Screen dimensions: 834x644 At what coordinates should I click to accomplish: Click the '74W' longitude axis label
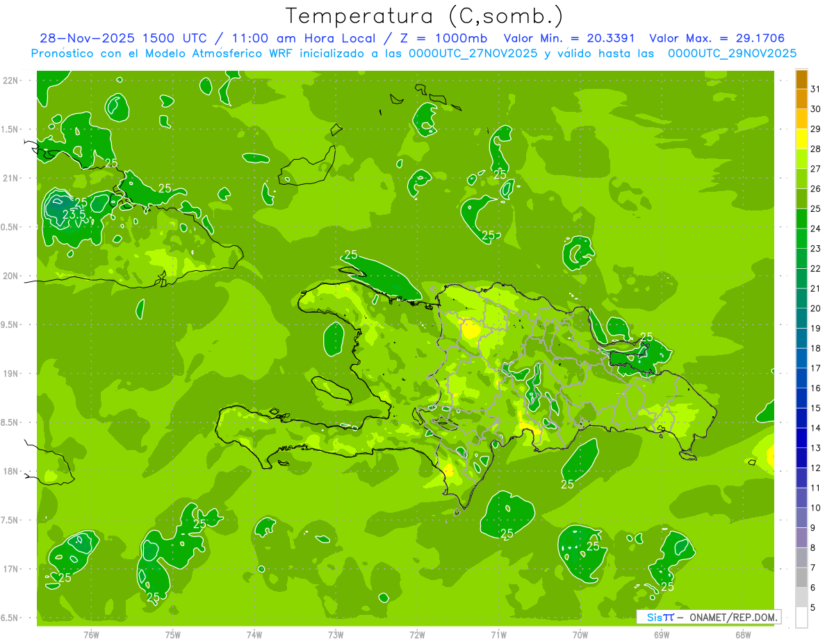pyautogui.click(x=254, y=634)
